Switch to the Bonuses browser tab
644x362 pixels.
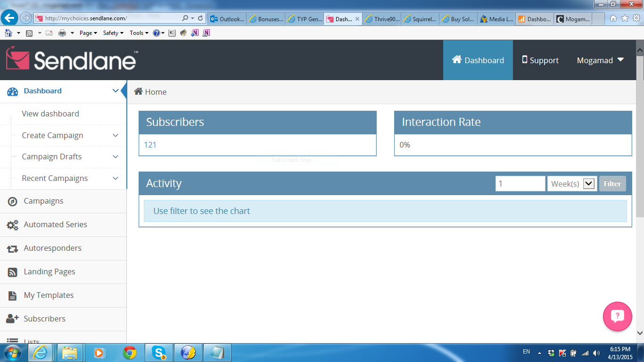coord(266,19)
